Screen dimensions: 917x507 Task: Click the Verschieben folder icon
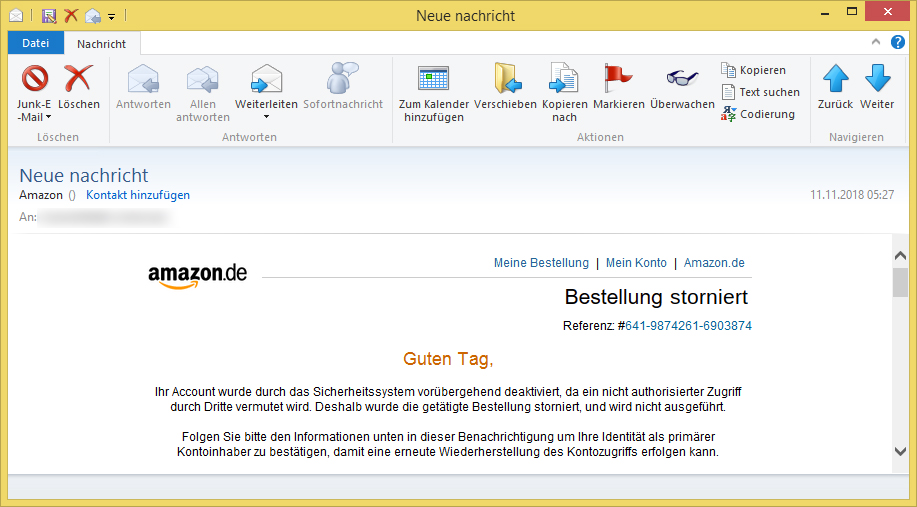[x=505, y=79]
